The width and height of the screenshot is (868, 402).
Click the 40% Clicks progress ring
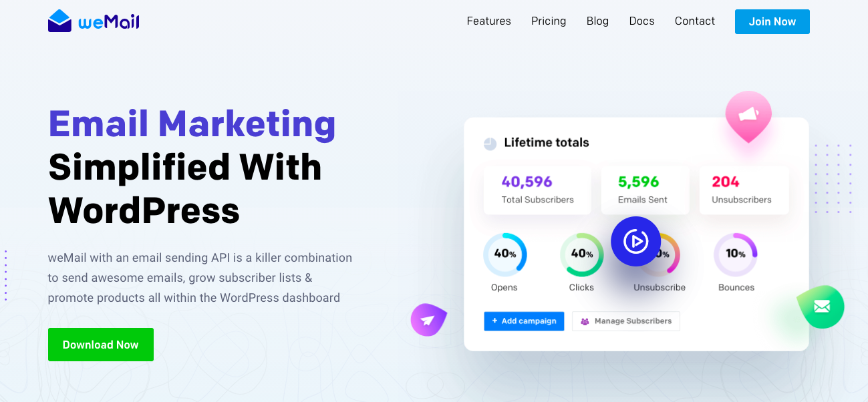pos(582,254)
